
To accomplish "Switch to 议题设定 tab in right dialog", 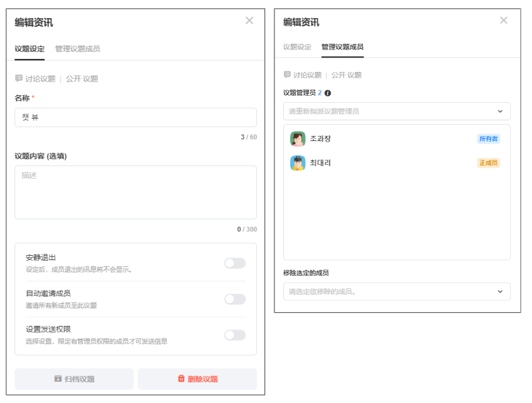I will [x=297, y=47].
